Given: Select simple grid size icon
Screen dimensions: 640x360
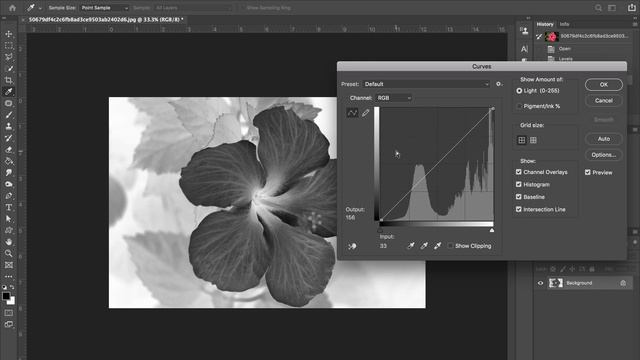Looking at the screenshot, I should (x=522, y=140).
